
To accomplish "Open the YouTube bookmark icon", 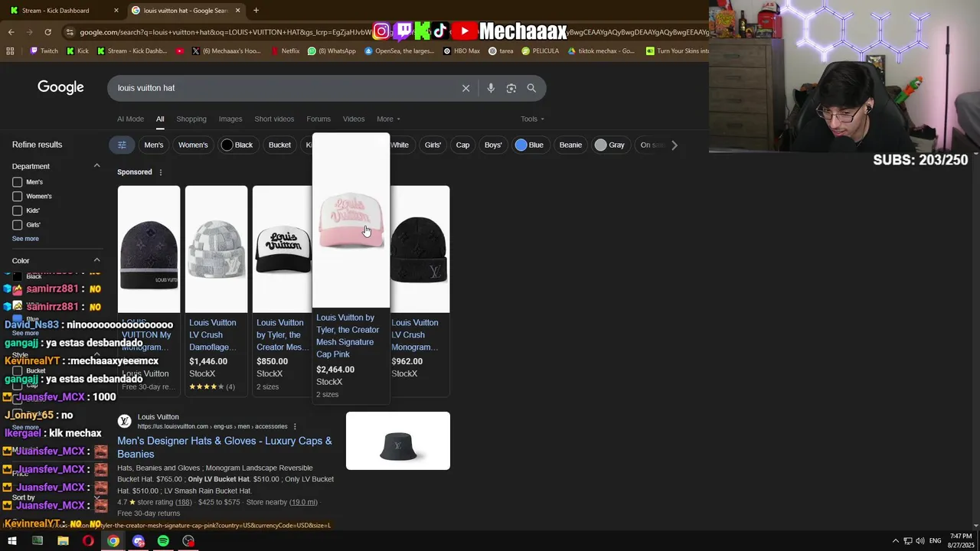I will pos(180,51).
